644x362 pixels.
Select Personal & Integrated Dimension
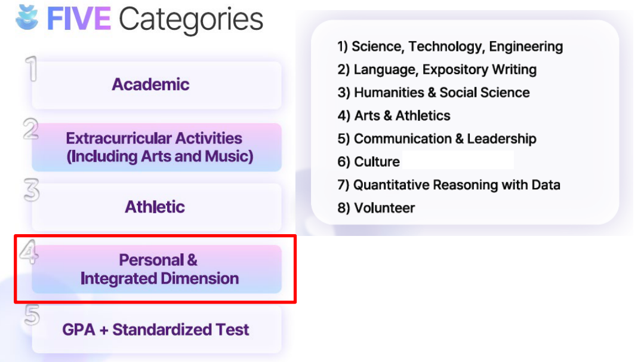156,269
